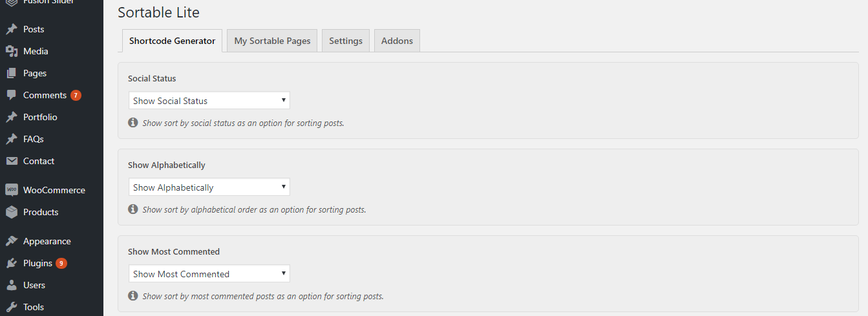Open the Media library icon

click(x=12, y=51)
